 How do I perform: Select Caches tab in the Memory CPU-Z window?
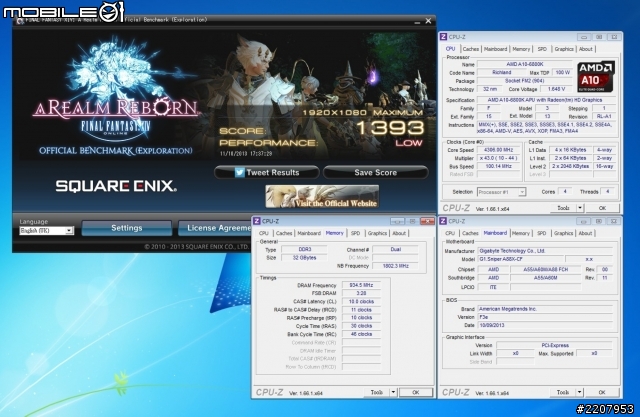[x=284, y=233]
